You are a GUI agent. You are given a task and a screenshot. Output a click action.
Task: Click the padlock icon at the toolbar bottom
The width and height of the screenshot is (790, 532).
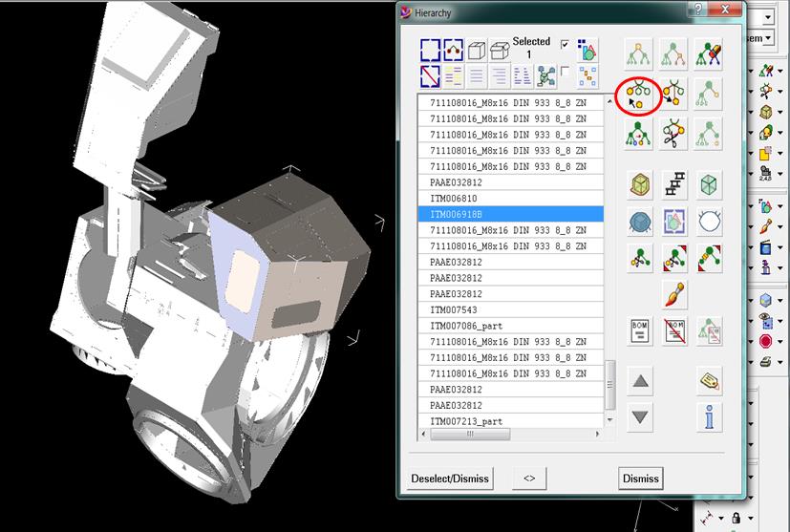[737, 518]
